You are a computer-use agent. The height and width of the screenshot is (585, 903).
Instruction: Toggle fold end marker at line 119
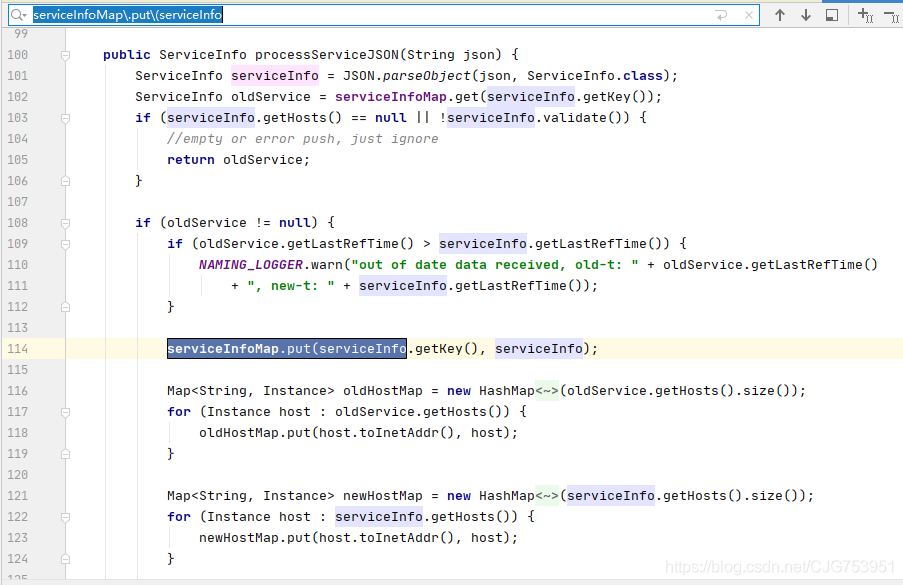(65, 454)
